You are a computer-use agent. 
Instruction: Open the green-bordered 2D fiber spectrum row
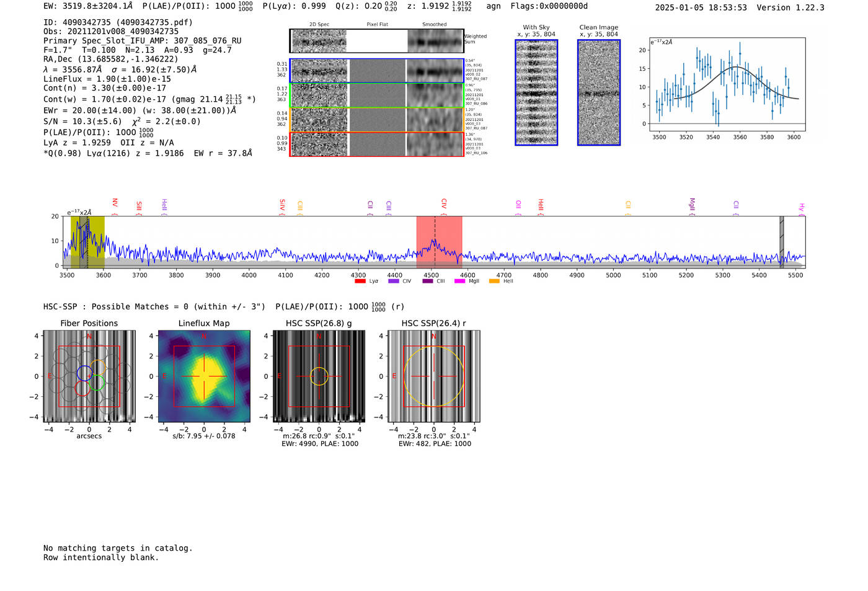tap(377, 96)
